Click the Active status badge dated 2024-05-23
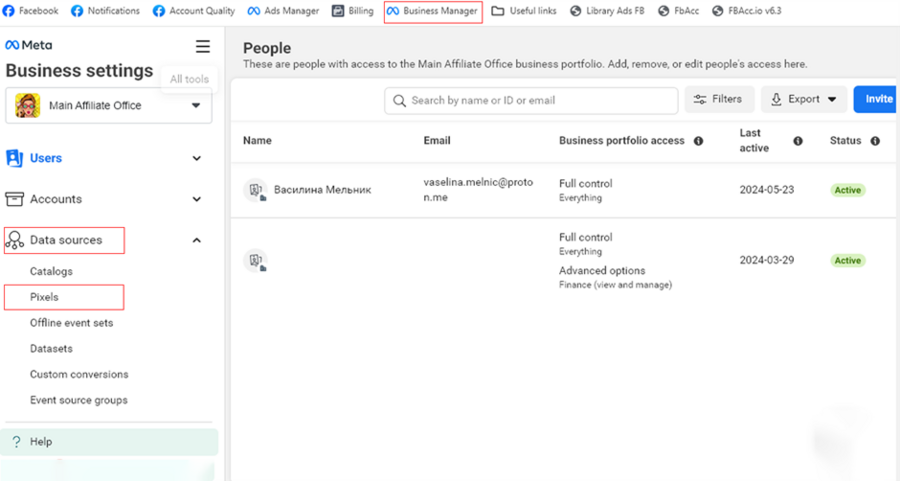 848,190
